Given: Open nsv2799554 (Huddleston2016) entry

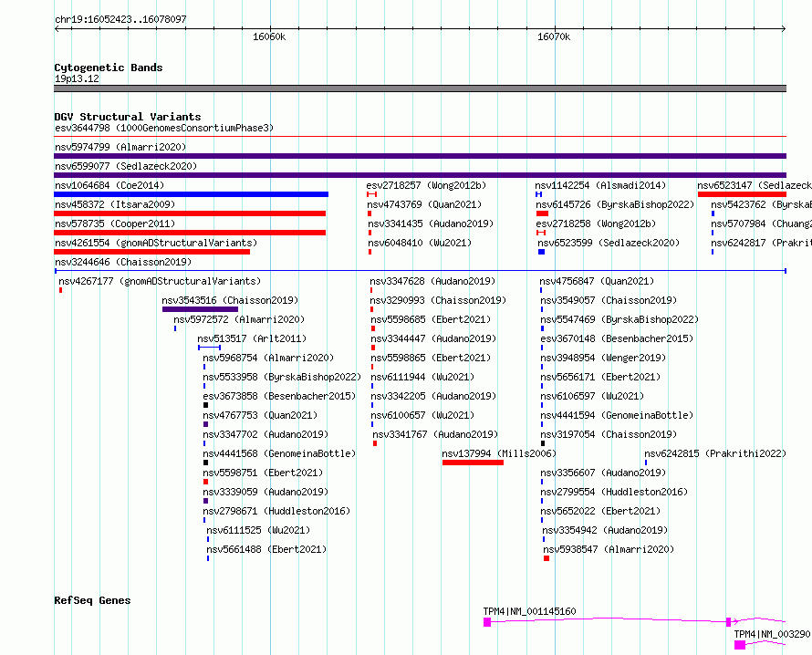Looking at the screenshot, I should coord(614,492).
